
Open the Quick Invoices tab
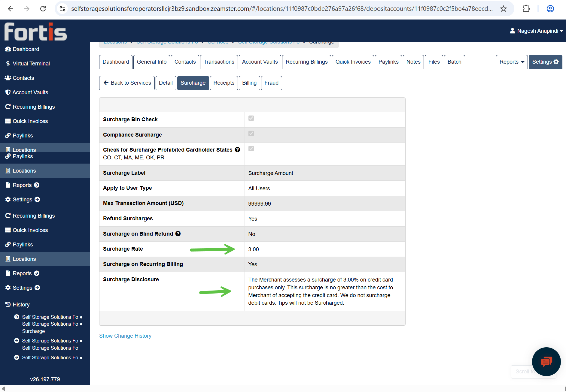tap(353, 62)
